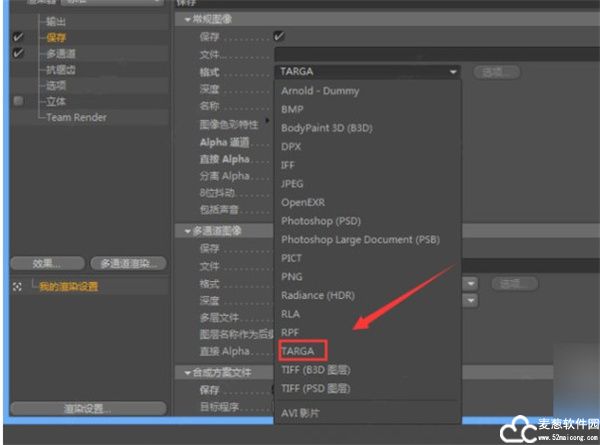
Task: Toggle the 多通道 checkbox in sidebar
Action: click(18, 53)
